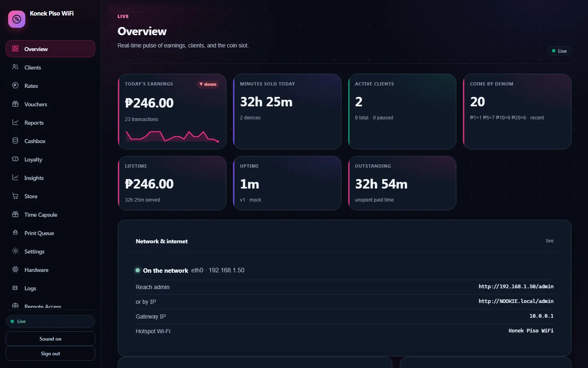Toggle the Sound on button
This screenshot has height=368, width=588.
tap(50, 339)
